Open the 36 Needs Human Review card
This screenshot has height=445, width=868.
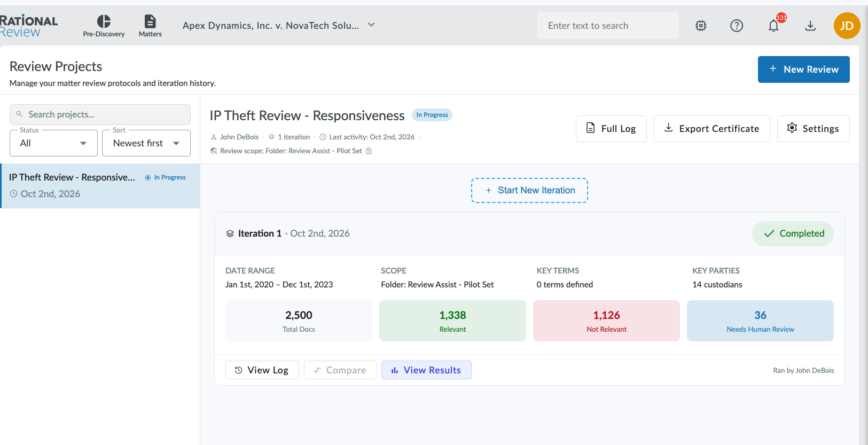click(760, 321)
